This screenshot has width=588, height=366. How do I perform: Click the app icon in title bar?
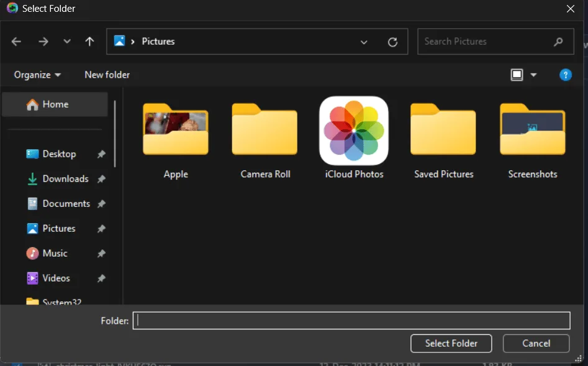pos(12,8)
